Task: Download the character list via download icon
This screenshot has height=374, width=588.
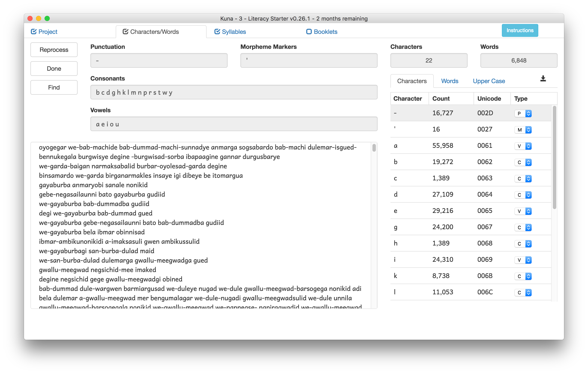Action: 543,79
